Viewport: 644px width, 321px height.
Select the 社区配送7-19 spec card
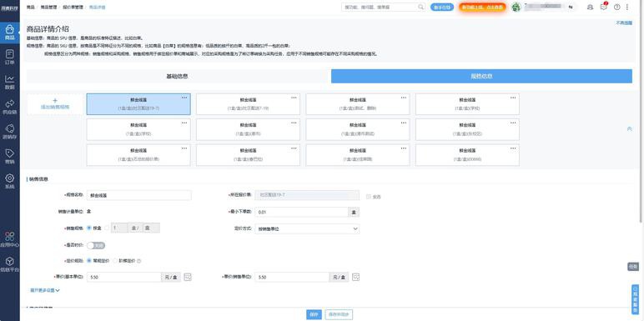click(248, 104)
